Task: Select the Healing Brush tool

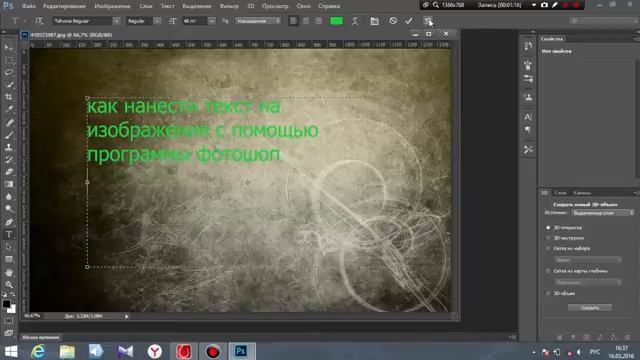Action: (9, 122)
